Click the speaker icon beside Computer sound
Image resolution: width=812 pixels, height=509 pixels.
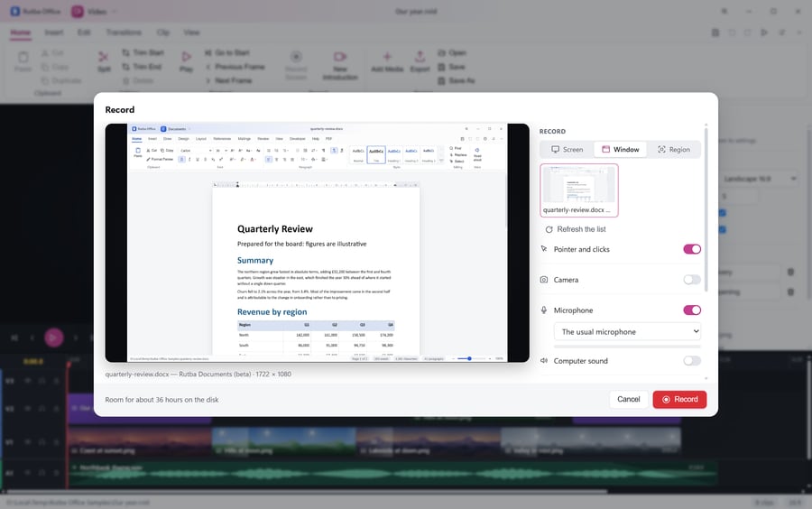[x=544, y=361]
